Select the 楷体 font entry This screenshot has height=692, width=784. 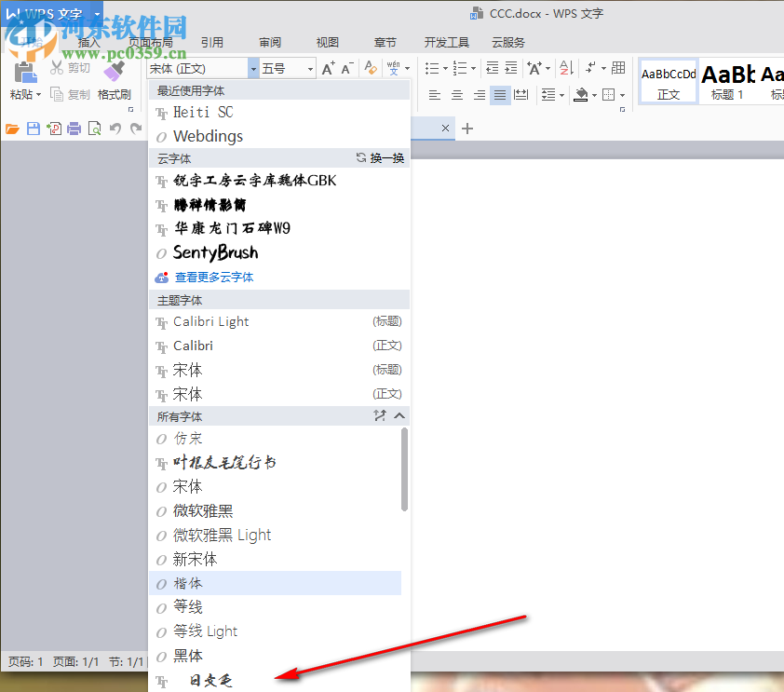(x=275, y=583)
